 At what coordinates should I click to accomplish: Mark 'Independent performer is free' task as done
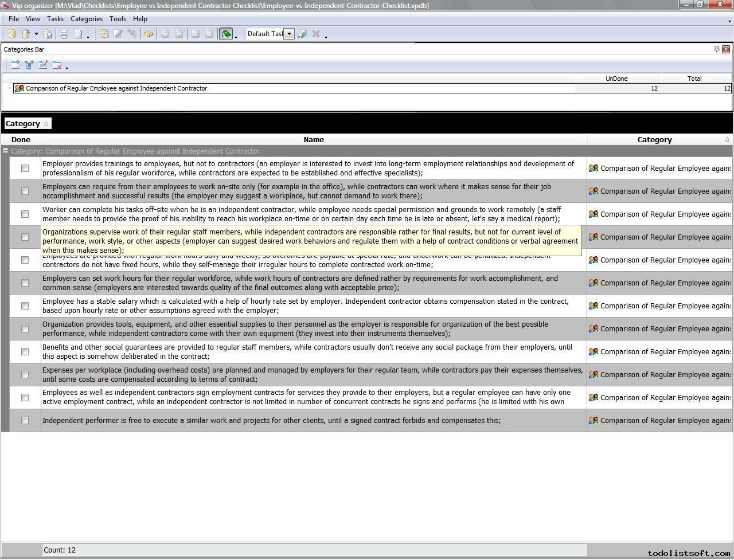[25, 421]
